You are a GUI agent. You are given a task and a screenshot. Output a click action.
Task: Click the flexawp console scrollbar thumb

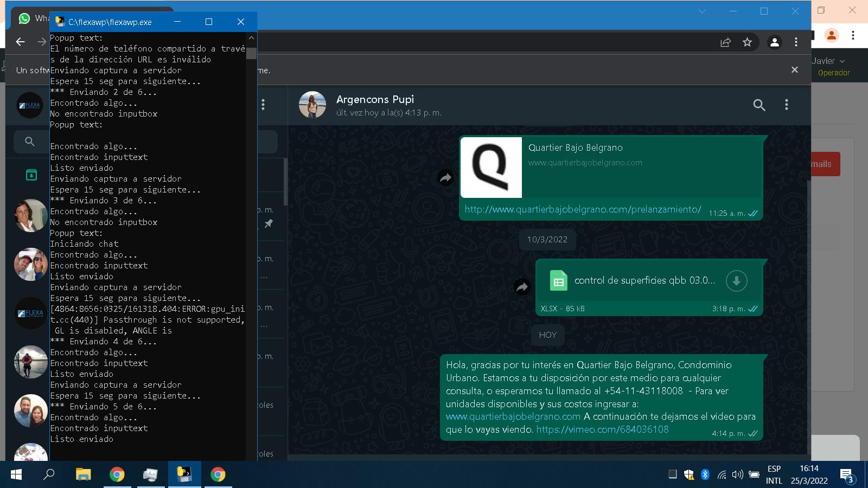click(251, 53)
